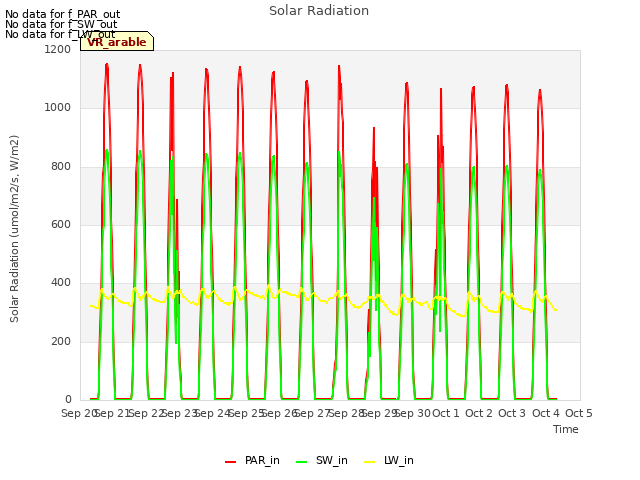
Task: Click the 'No data for f_PAR_out' message
Action: tap(62, 15)
